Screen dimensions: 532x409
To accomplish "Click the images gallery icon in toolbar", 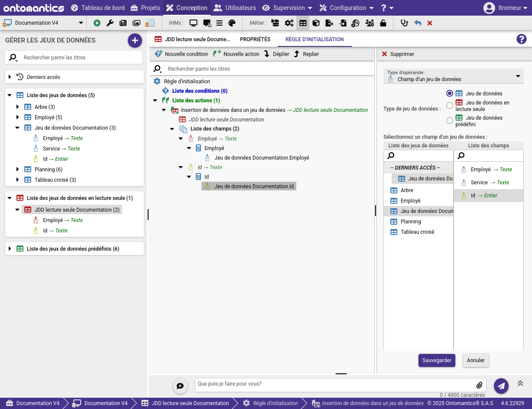I will coord(136,23).
